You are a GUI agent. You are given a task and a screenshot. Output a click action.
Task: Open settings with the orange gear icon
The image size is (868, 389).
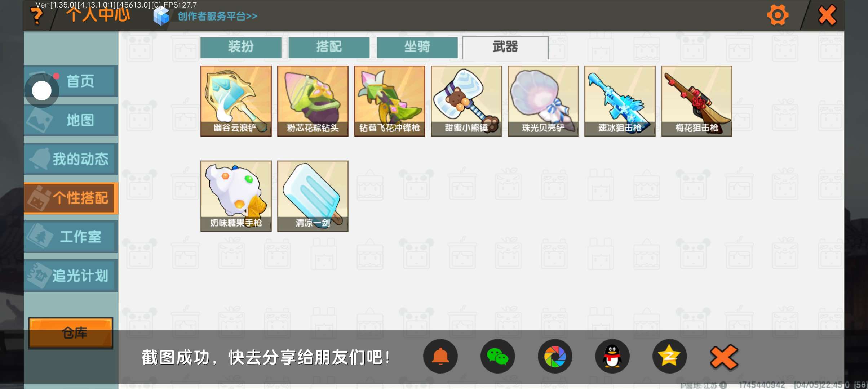point(778,15)
